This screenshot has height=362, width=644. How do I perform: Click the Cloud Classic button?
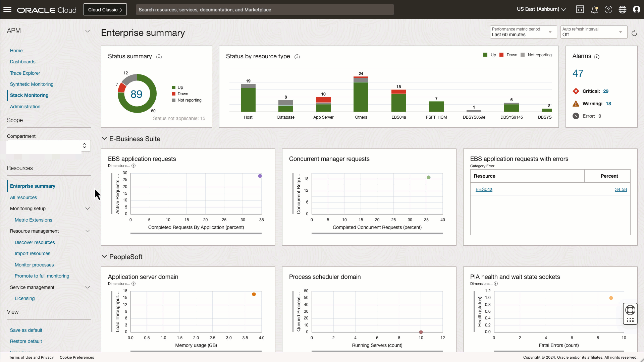[x=105, y=10]
